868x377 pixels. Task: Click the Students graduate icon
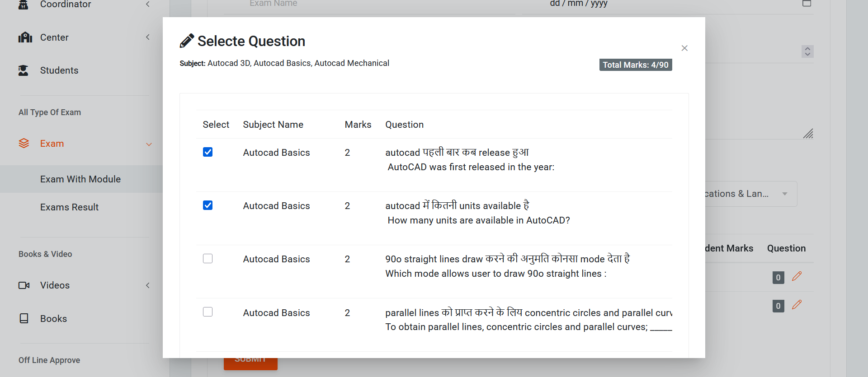[24, 70]
